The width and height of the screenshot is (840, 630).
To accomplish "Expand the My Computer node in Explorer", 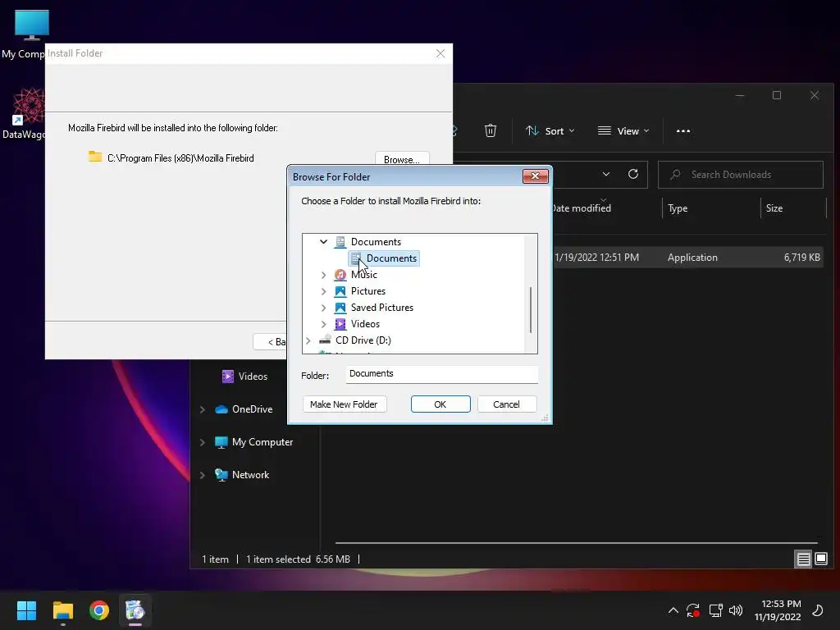I will [202, 442].
